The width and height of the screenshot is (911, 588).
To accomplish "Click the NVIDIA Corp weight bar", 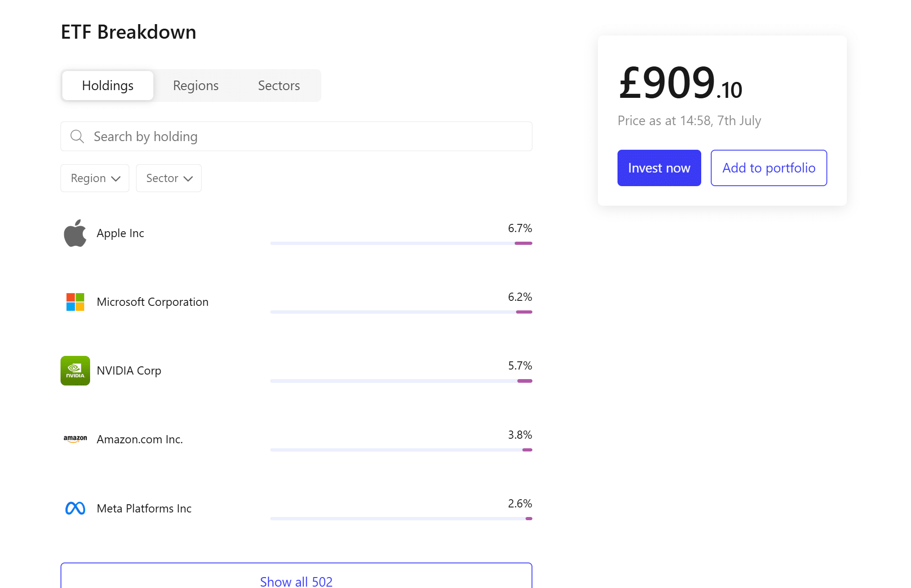I will [x=401, y=381].
